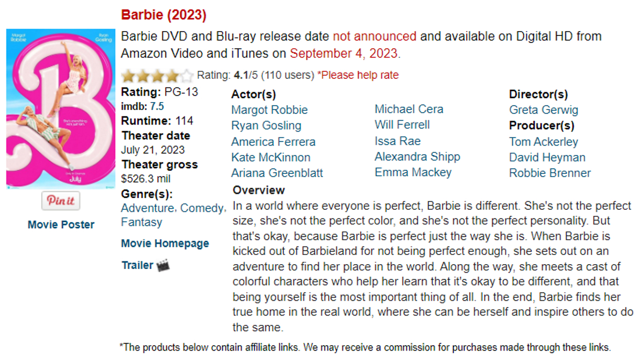Browse the Fantasy genre

(141, 222)
